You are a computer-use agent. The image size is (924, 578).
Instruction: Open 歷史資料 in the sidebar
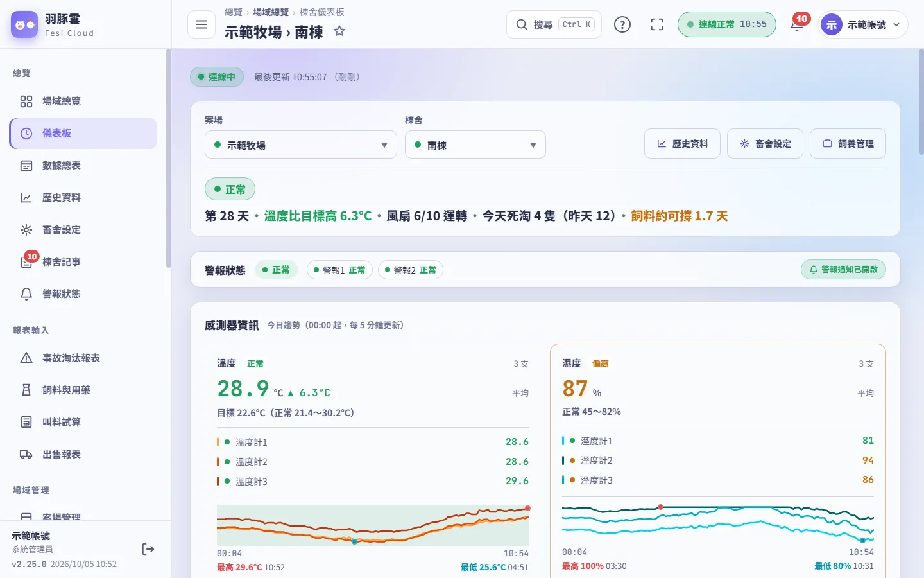coord(83,197)
